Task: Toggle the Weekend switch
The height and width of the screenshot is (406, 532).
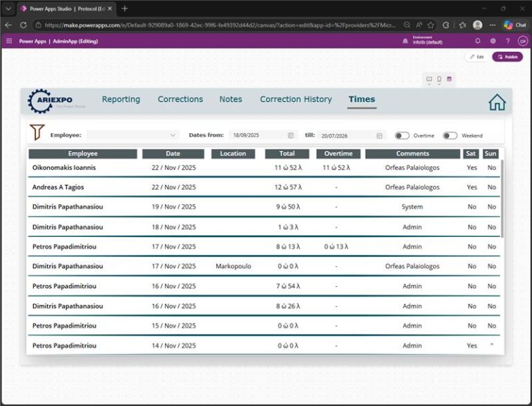Action: pyautogui.click(x=450, y=136)
